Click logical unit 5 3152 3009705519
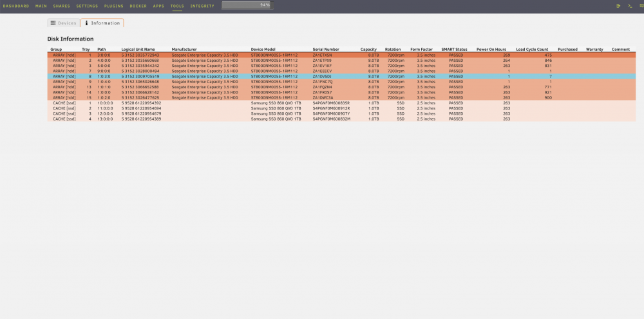Screen dimensions: 644x319 (140, 77)
